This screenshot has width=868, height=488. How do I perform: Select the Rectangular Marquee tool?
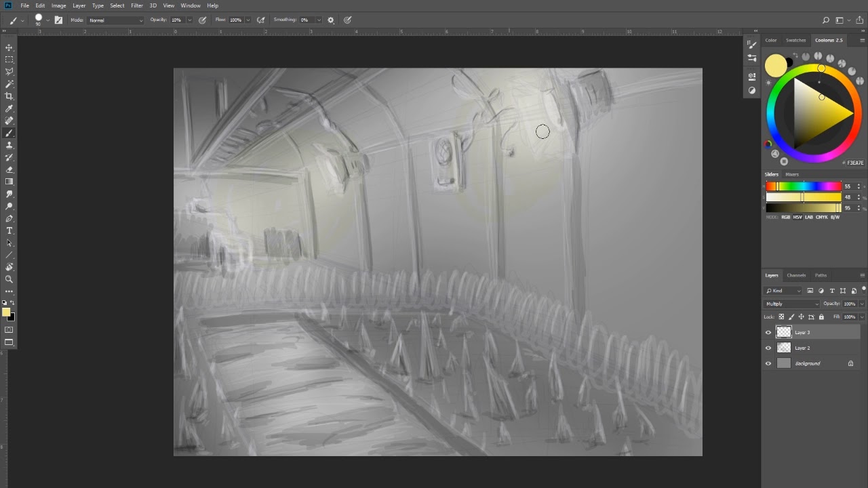(x=9, y=60)
